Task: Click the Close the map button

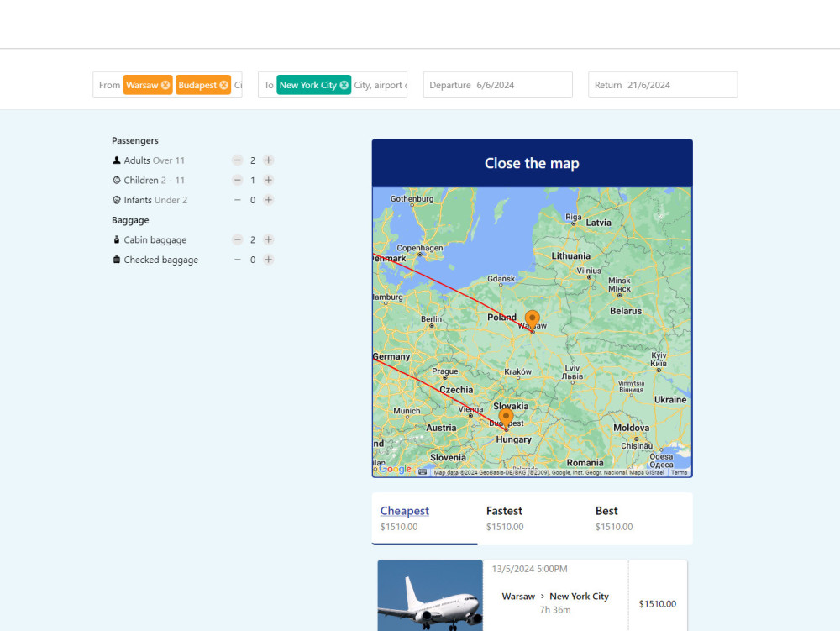Action: pyautogui.click(x=532, y=163)
